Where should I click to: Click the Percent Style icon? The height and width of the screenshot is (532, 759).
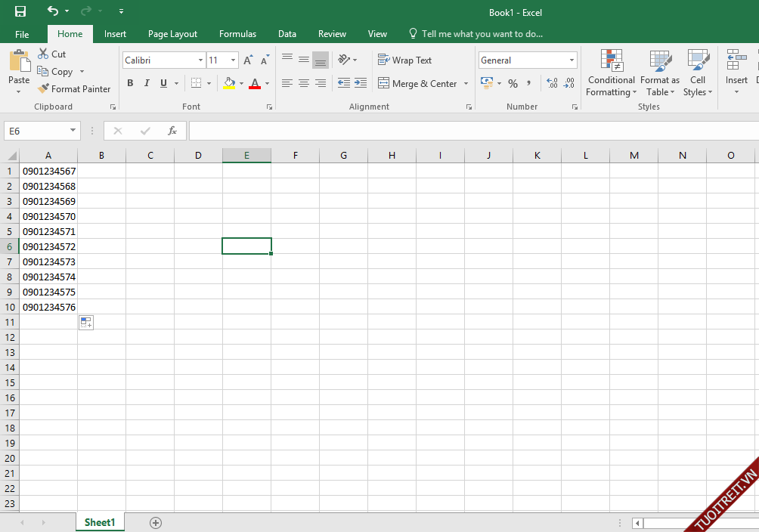[513, 83]
